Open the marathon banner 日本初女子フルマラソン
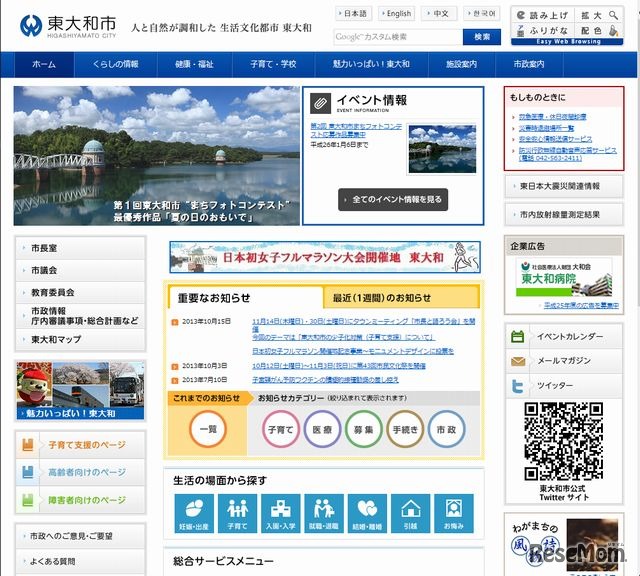The width and height of the screenshot is (640, 576). (x=325, y=257)
